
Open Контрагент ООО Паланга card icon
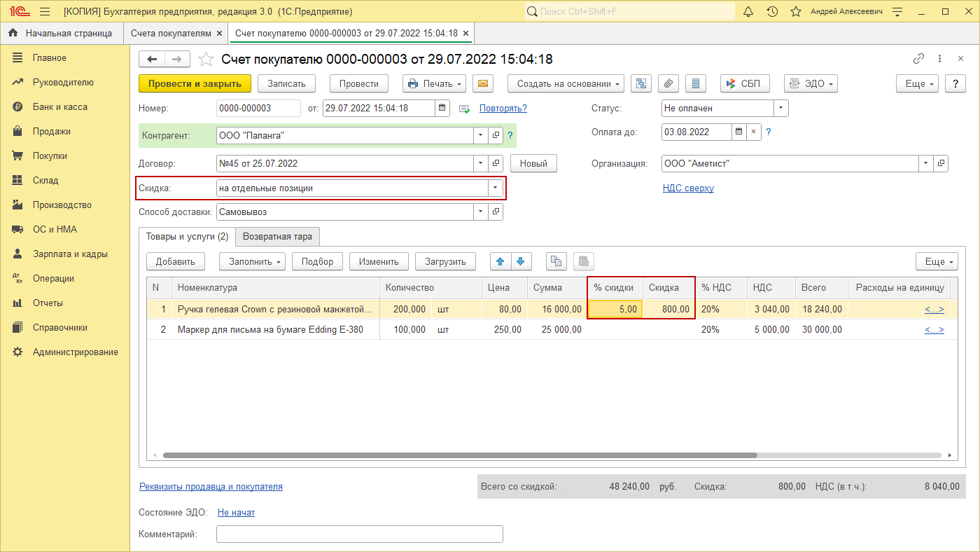pos(496,135)
